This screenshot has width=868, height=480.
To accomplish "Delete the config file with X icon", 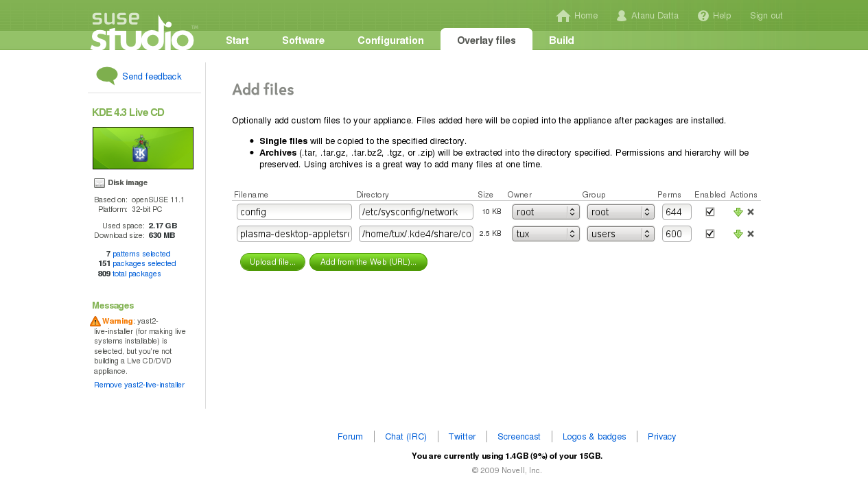I will [751, 212].
